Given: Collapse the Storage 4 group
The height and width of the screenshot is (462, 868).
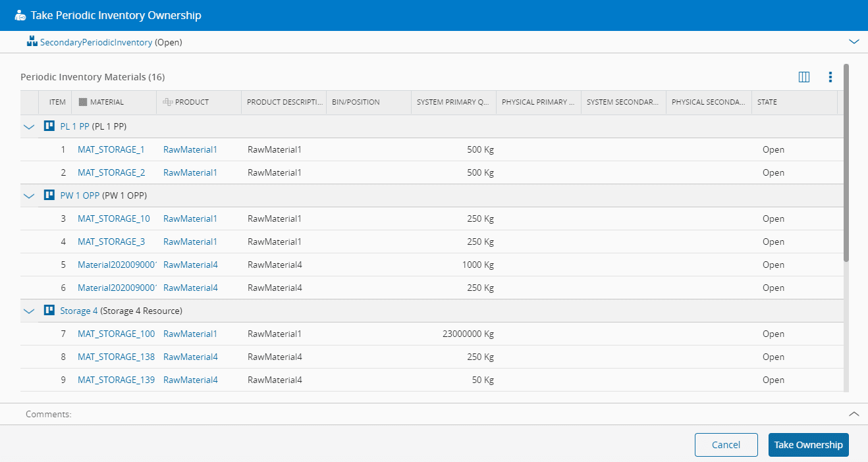Looking at the screenshot, I should 29,311.
